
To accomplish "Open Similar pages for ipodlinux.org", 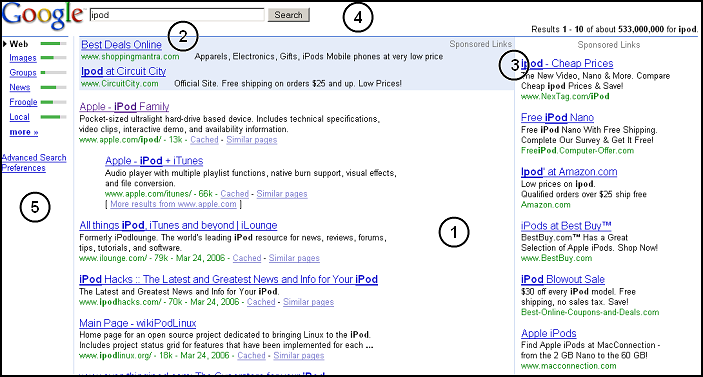I will pyautogui.click(x=299, y=355).
